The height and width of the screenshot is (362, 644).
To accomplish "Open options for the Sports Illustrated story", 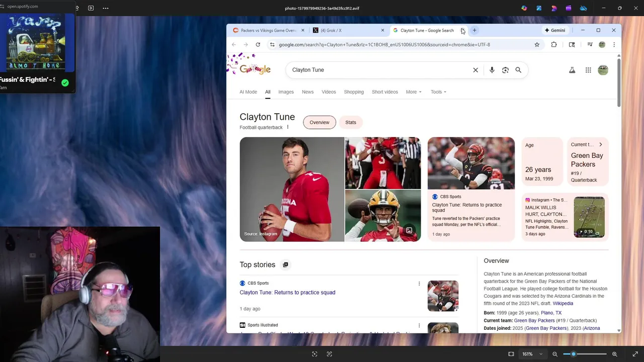I will [x=419, y=325].
